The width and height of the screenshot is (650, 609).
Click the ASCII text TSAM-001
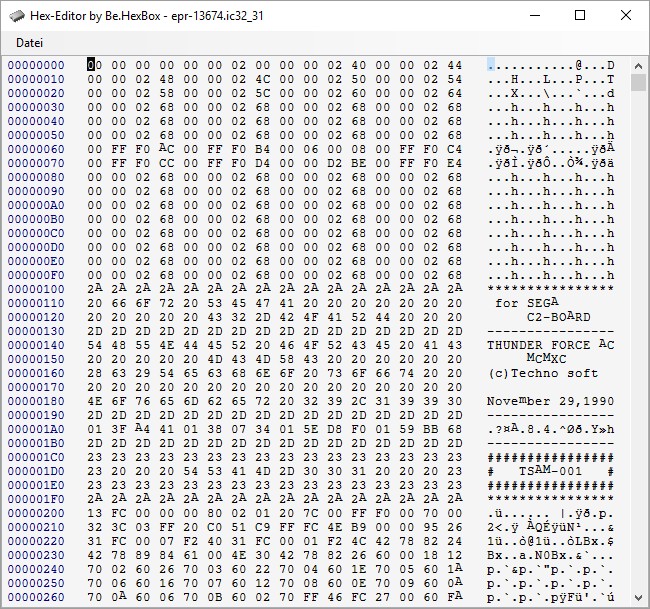551,471
